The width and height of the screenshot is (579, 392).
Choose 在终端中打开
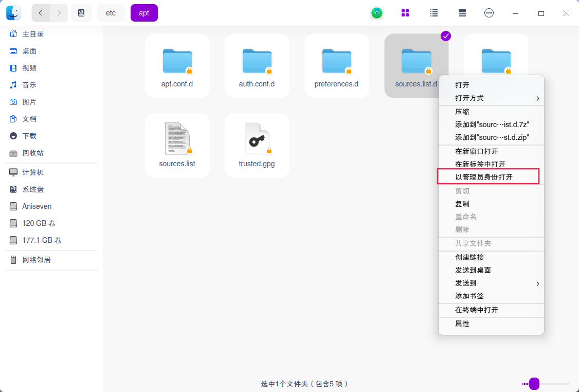[x=491, y=310]
